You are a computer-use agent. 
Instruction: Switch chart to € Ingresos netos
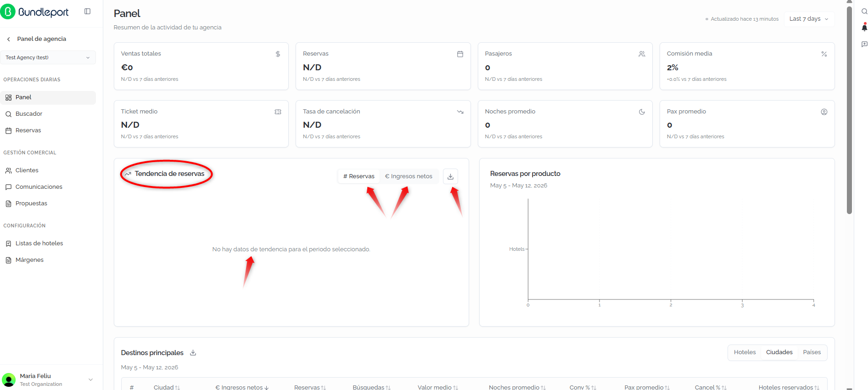coord(409,176)
